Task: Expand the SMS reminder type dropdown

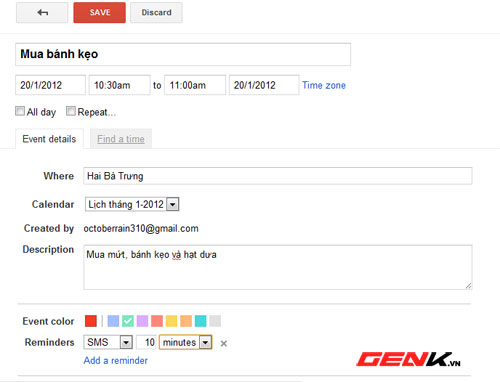Action: point(108,342)
